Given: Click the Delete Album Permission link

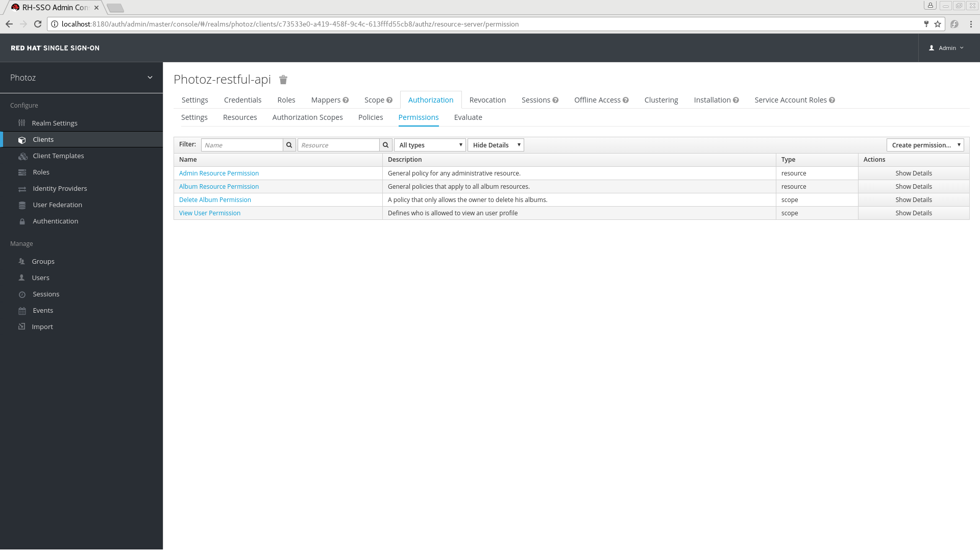Looking at the screenshot, I should coord(215,199).
